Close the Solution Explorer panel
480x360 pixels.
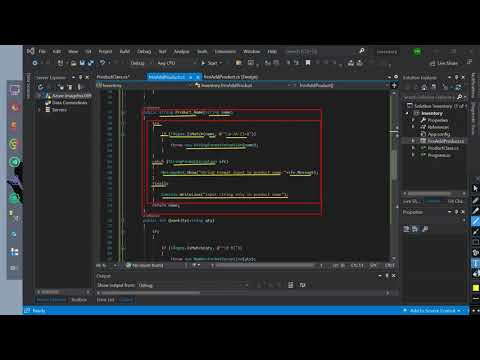pos(463,77)
